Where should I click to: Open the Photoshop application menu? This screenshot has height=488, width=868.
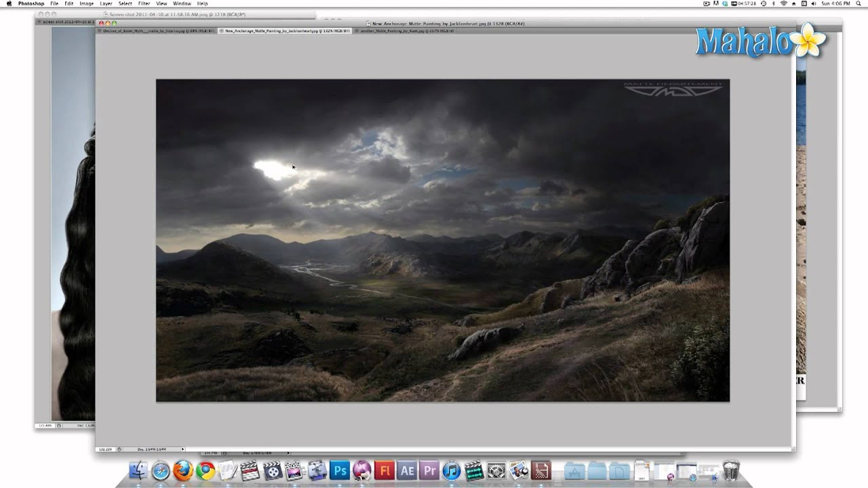31,3
